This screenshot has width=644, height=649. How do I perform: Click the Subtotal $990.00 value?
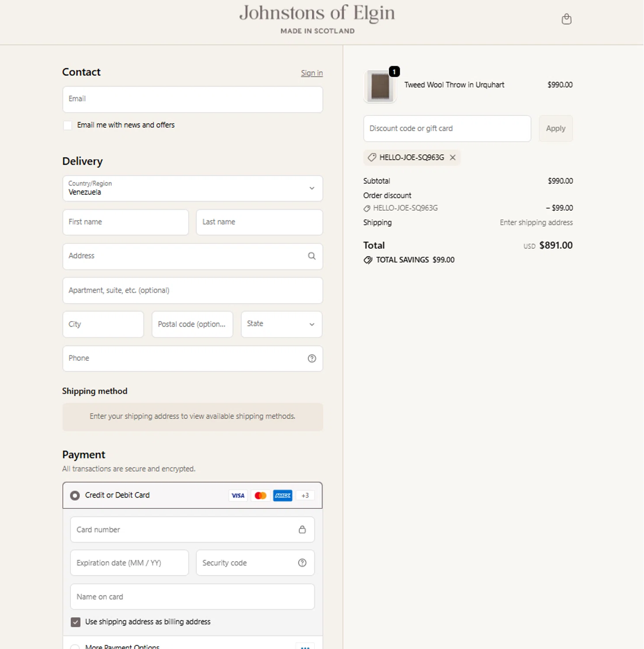click(x=560, y=181)
